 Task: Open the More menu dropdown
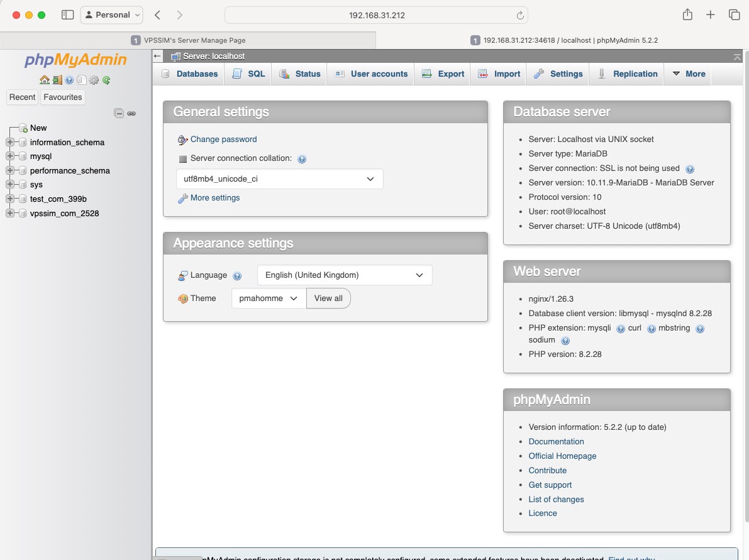tap(689, 74)
